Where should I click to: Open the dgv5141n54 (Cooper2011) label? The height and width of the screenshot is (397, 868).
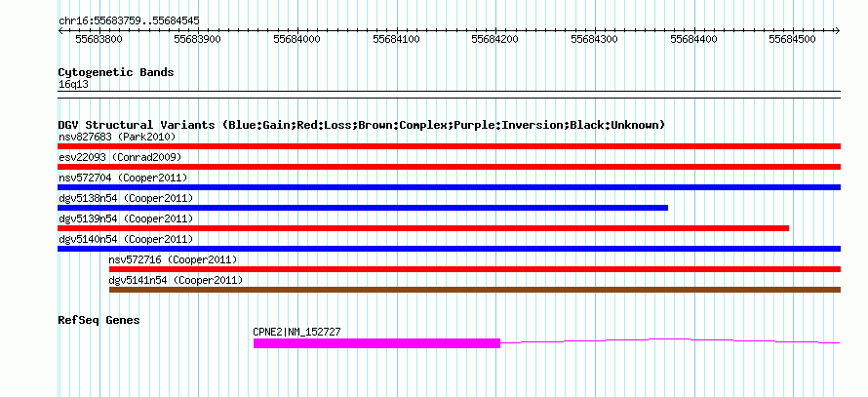176,280
